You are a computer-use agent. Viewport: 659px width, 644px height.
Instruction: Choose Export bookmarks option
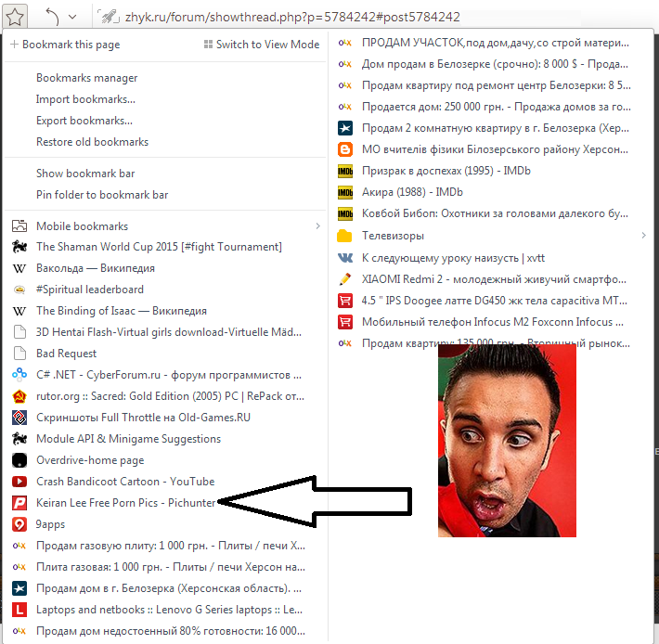[84, 121]
